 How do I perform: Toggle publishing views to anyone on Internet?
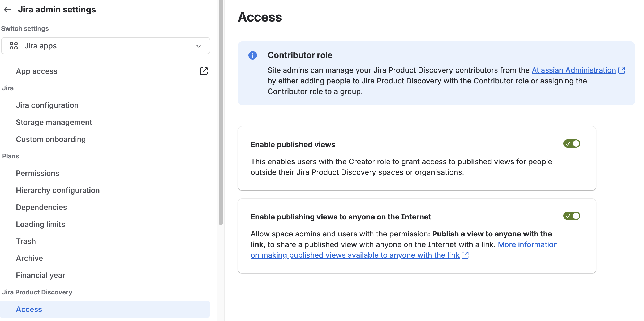572,216
